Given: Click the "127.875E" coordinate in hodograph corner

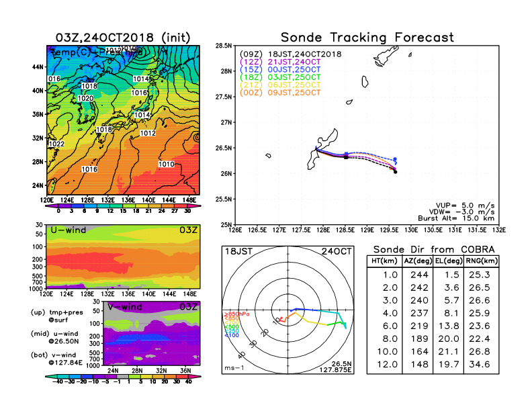Looking at the screenshot, I should point(335,369).
